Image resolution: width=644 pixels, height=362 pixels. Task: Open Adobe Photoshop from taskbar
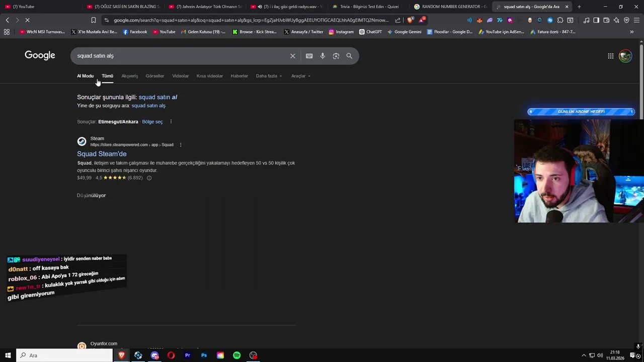click(x=204, y=355)
